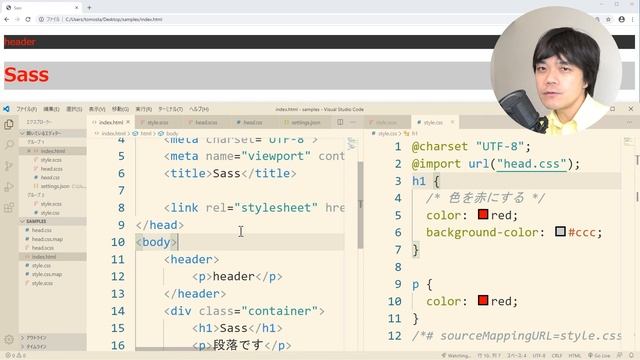Expand the Timeline section (タイムライン)
This screenshot has height=360, width=640.
coord(52,347)
